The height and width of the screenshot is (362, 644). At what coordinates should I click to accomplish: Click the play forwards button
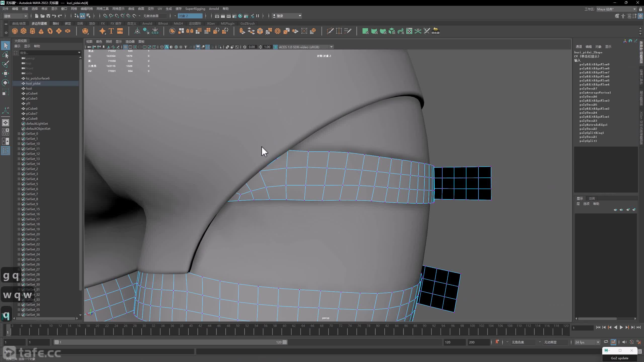point(621,327)
